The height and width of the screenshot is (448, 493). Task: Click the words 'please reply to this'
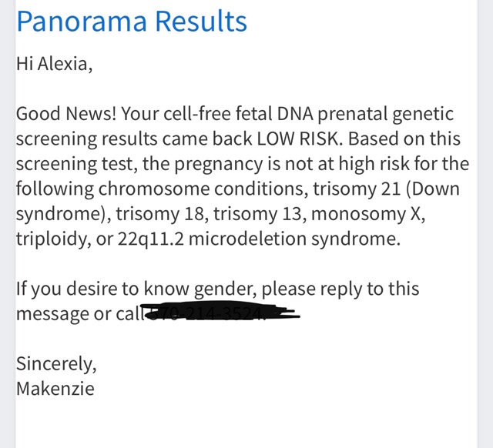pyautogui.click(x=340, y=289)
